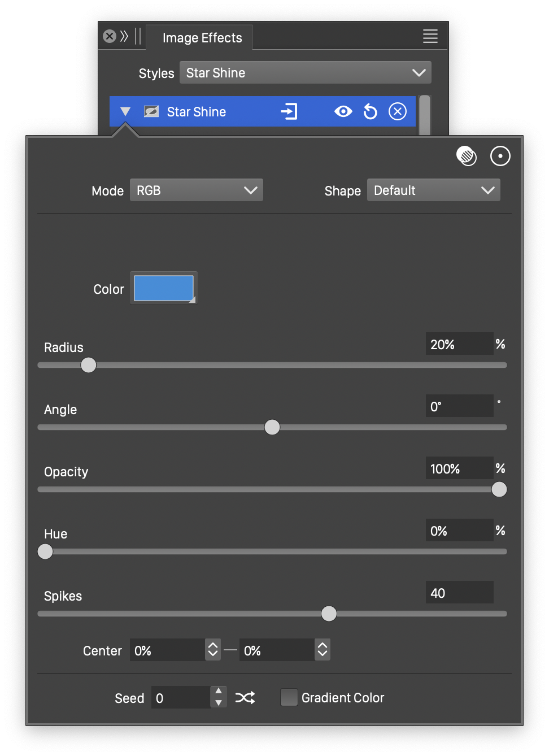Collapse the Star Shine effect options
The image size is (549, 756).
tap(125, 112)
